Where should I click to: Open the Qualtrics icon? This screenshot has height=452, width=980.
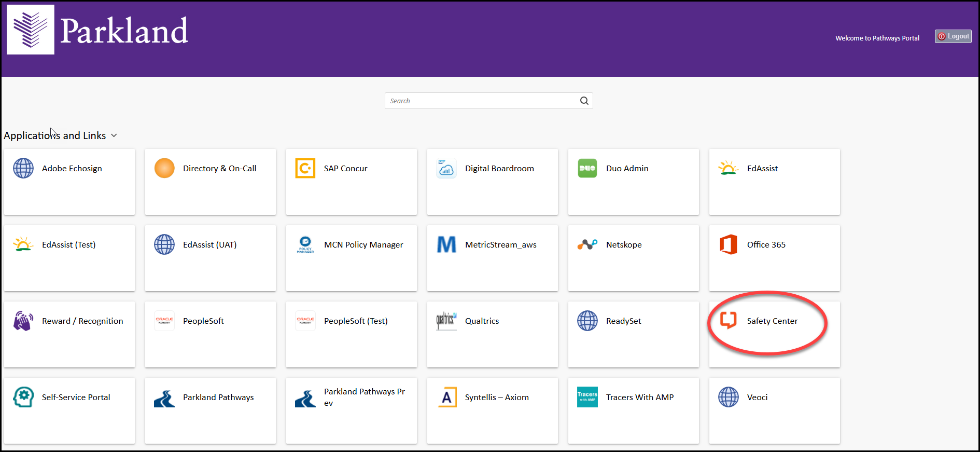tap(446, 321)
